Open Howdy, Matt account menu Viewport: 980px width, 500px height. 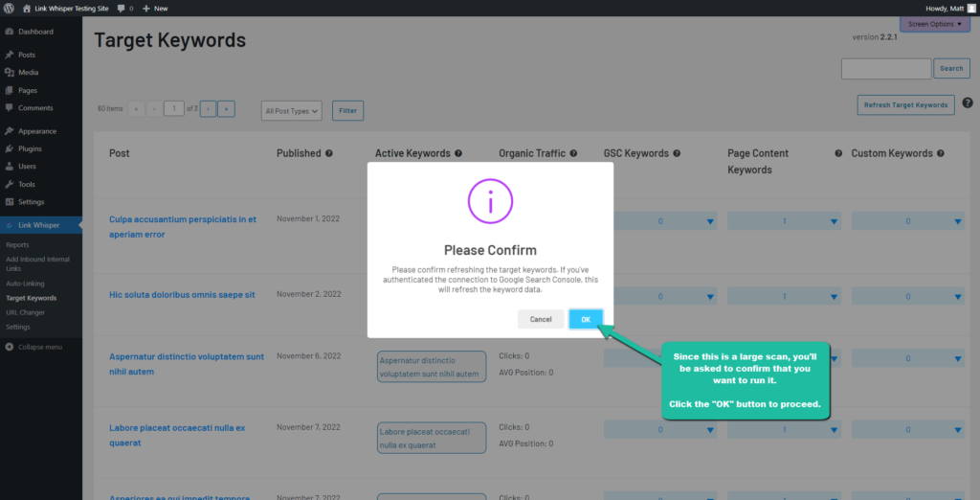950,8
